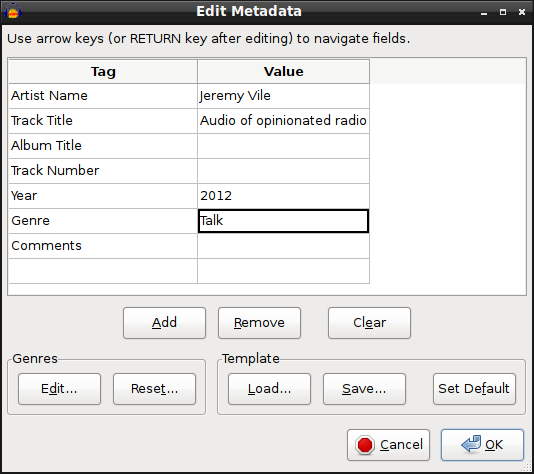Minimize the Edit Metadata dialog
The image size is (534, 474).
point(484,13)
